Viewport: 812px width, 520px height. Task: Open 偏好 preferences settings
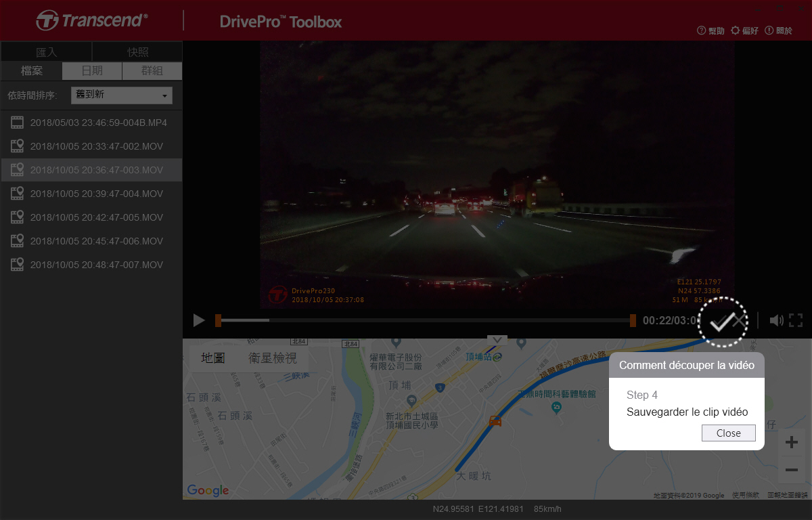(x=745, y=30)
